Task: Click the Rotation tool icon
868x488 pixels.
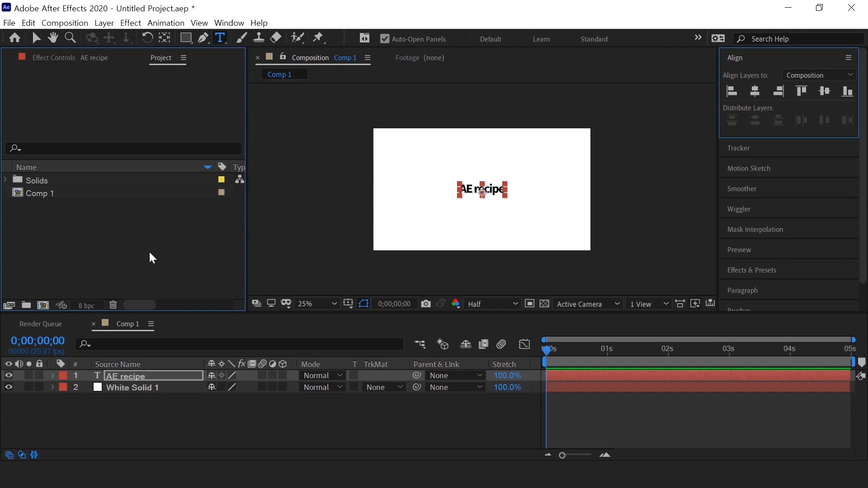Action: (x=147, y=38)
